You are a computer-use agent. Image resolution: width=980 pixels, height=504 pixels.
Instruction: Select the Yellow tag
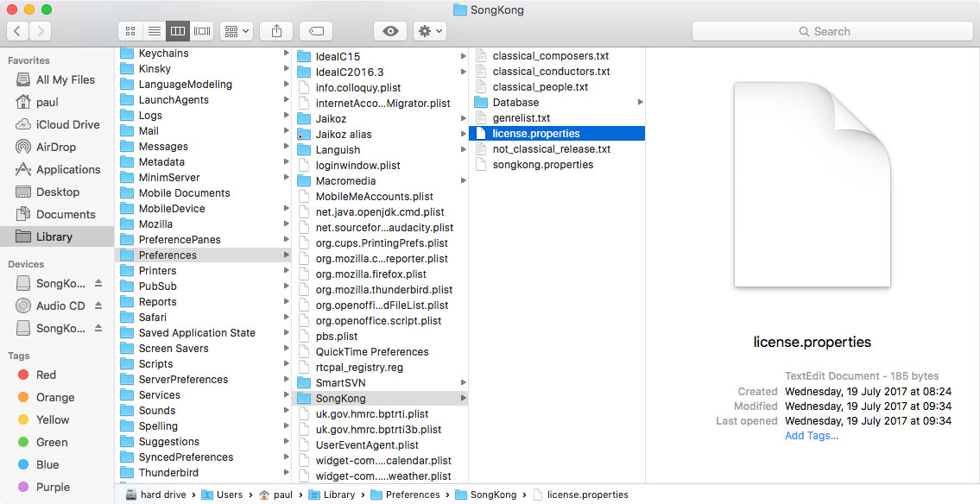click(57, 419)
